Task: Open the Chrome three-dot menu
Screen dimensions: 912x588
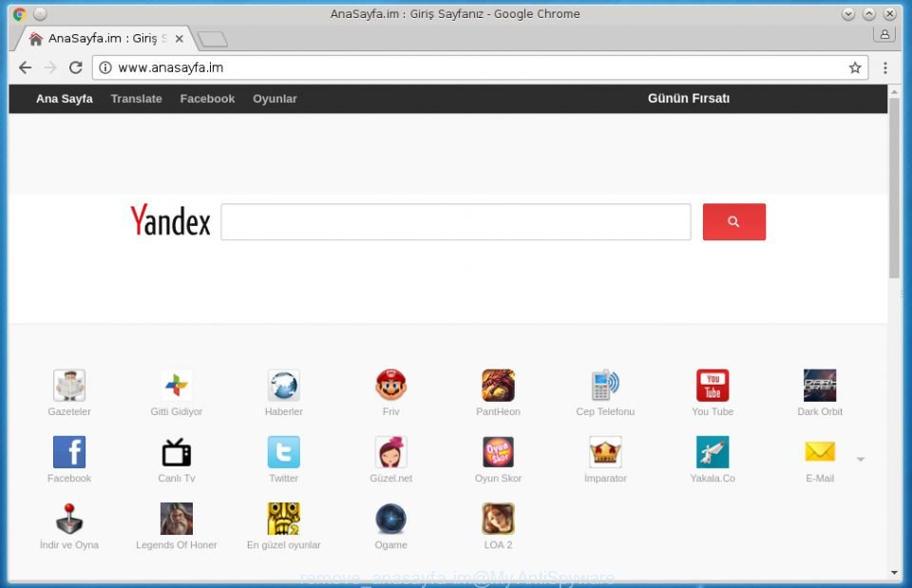Action: [x=885, y=67]
